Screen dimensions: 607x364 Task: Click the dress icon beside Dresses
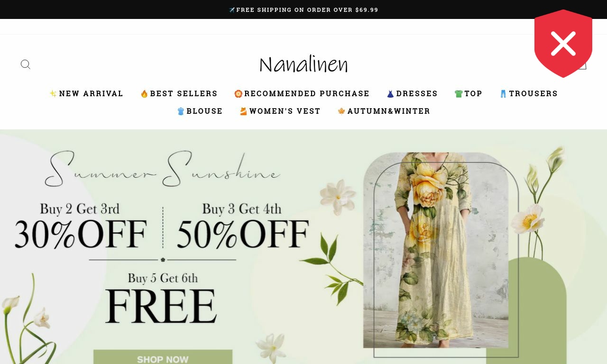click(x=390, y=94)
